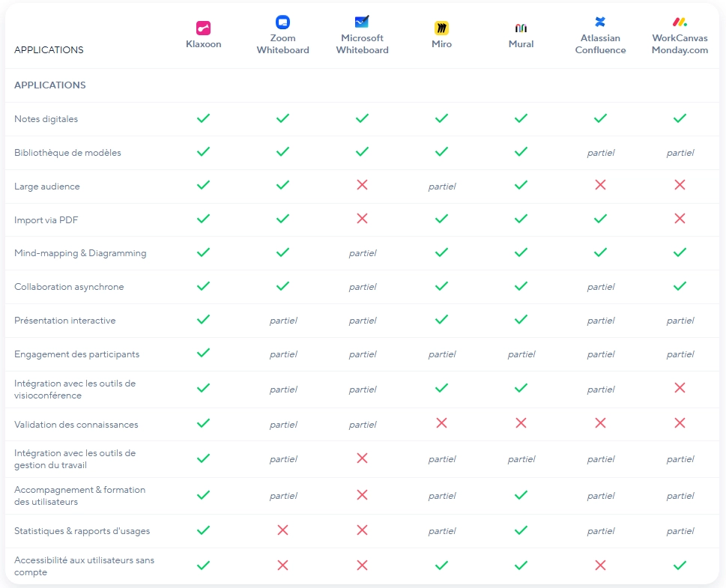Click the Klaxoon pink logo icon

coord(203,28)
